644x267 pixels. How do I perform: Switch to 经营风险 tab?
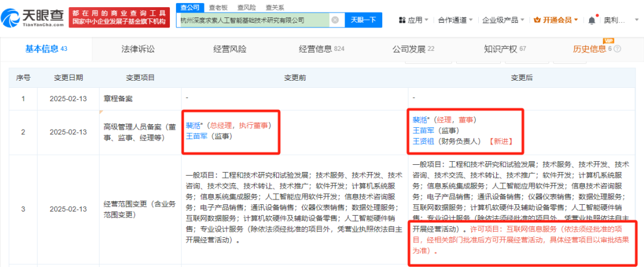pos(230,50)
